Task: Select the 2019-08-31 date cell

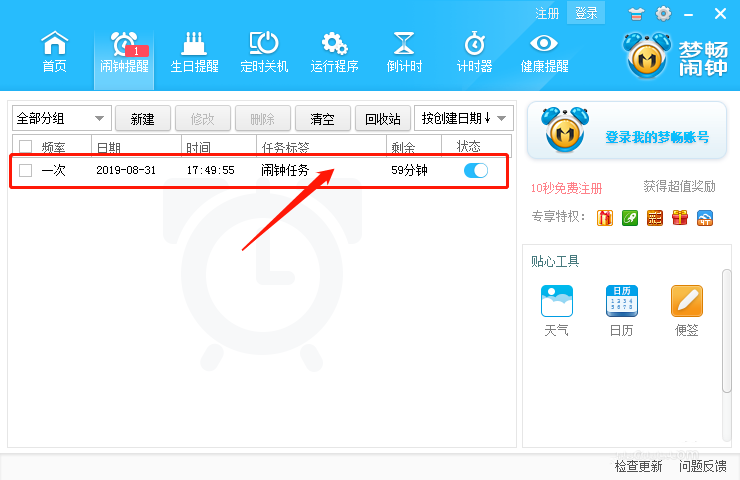Action: tap(126, 170)
